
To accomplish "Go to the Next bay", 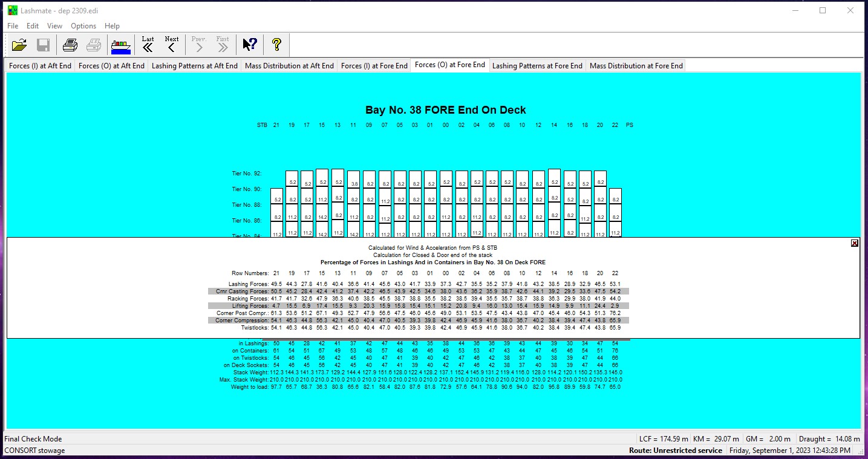I will tap(172, 45).
